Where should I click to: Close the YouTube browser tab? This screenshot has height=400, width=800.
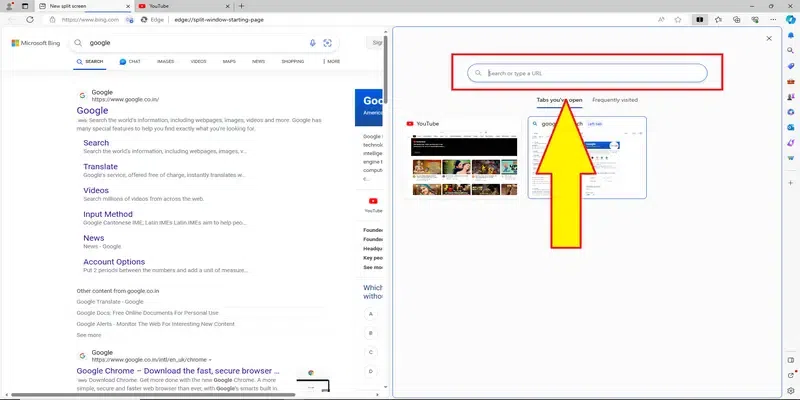coord(228,6)
